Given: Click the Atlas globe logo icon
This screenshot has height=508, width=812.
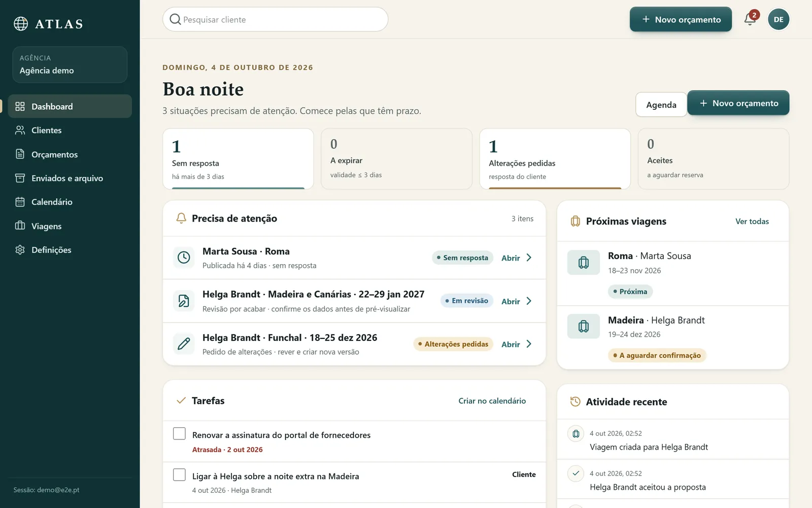Looking at the screenshot, I should pos(21,24).
